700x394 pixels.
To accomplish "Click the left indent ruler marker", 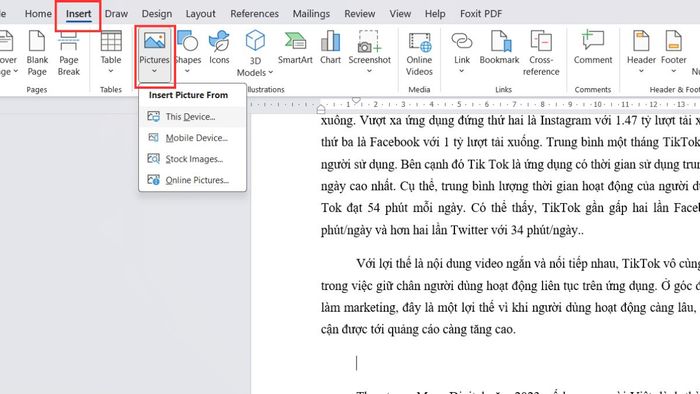I will click(x=321, y=109).
